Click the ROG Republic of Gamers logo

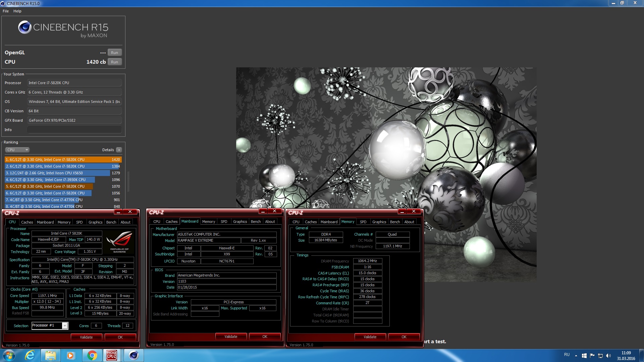click(x=119, y=242)
